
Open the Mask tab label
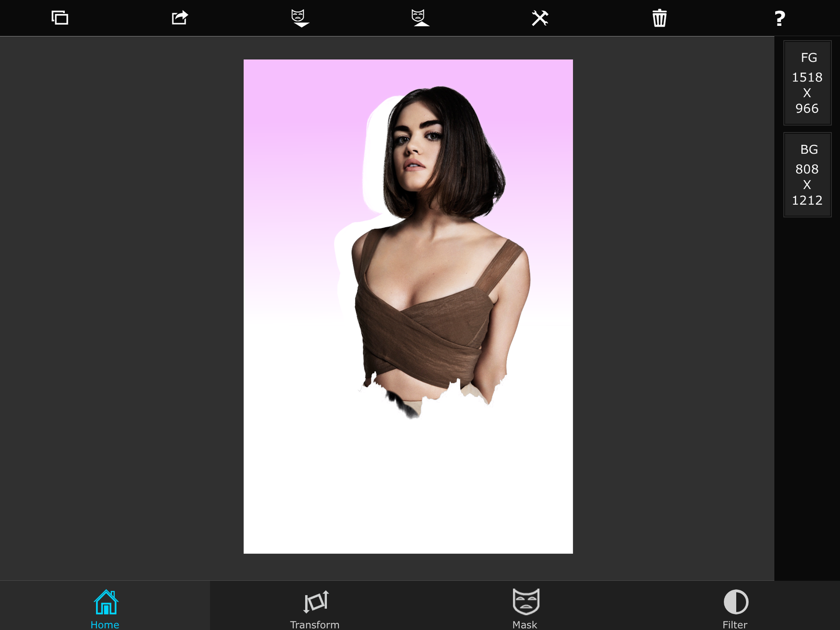point(525,624)
